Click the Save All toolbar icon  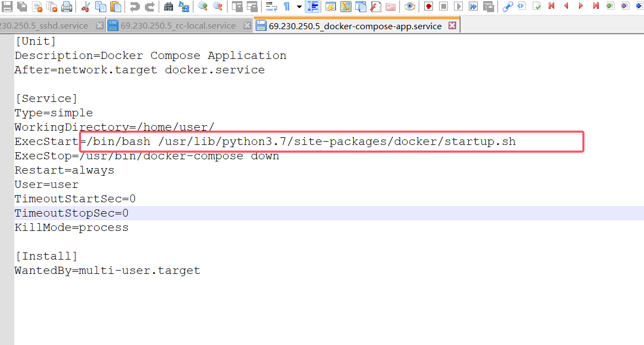coord(22,6)
